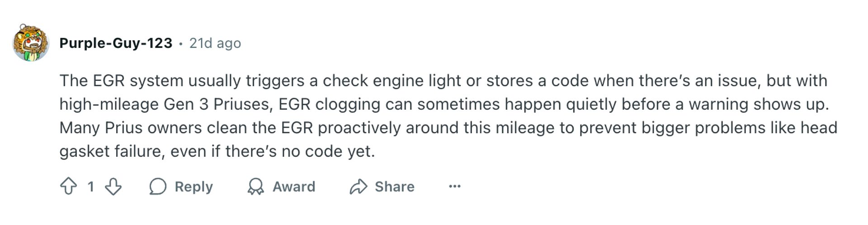868x225 pixels.
Task: Click the Reply speech bubble icon
Action: click(x=158, y=186)
